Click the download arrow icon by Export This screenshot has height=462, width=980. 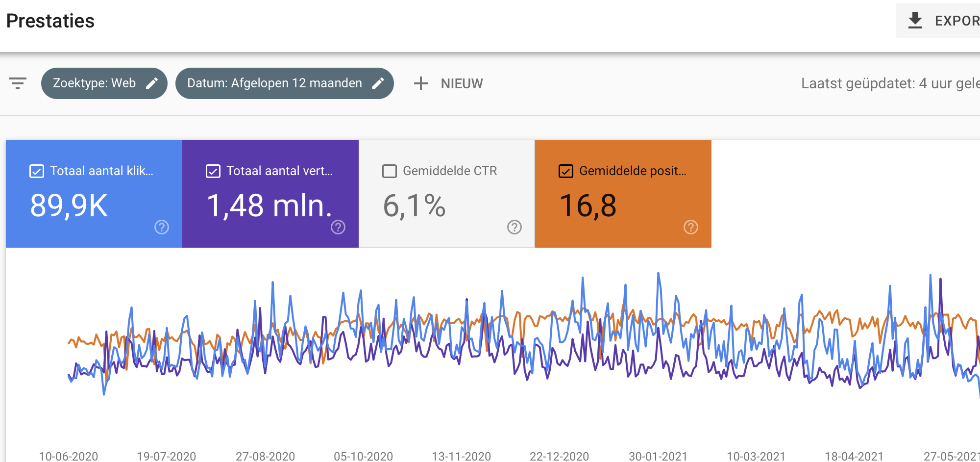tap(915, 21)
